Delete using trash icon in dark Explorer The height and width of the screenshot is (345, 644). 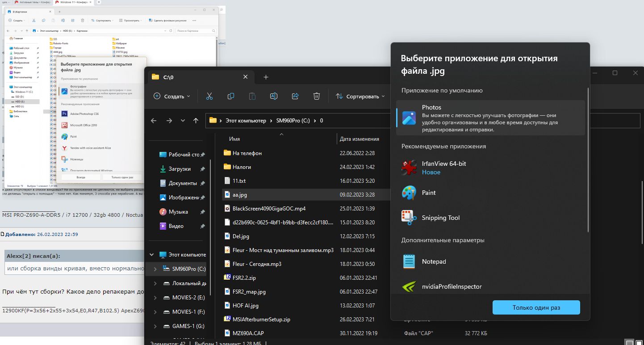[x=317, y=96]
